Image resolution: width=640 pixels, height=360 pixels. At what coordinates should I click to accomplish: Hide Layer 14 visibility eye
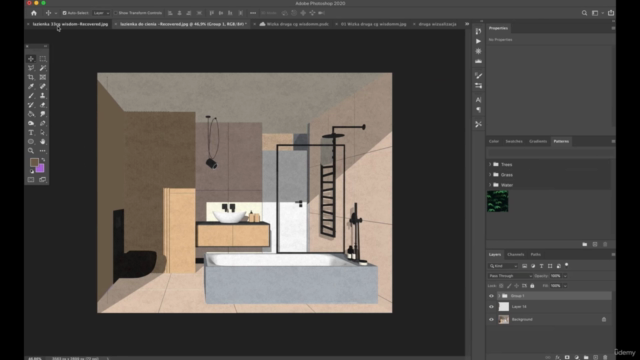(491, 307)
